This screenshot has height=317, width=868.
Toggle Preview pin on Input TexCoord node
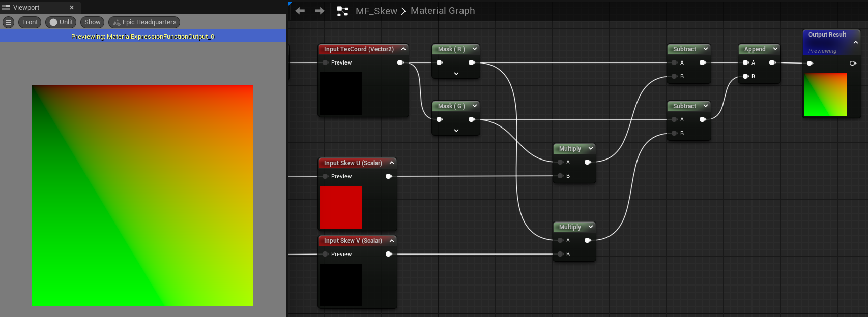[325, 62]
